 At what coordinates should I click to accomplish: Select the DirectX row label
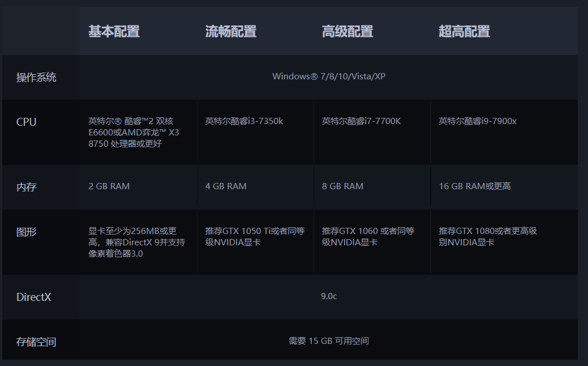click(x=34, y=297)
